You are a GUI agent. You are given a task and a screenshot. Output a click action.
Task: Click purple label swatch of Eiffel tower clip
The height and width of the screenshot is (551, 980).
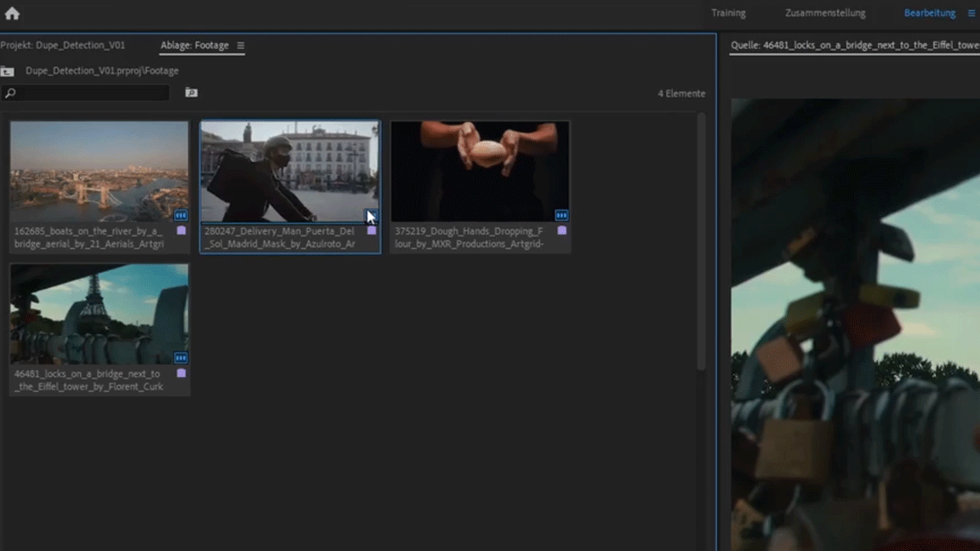(x=181, y=373)
